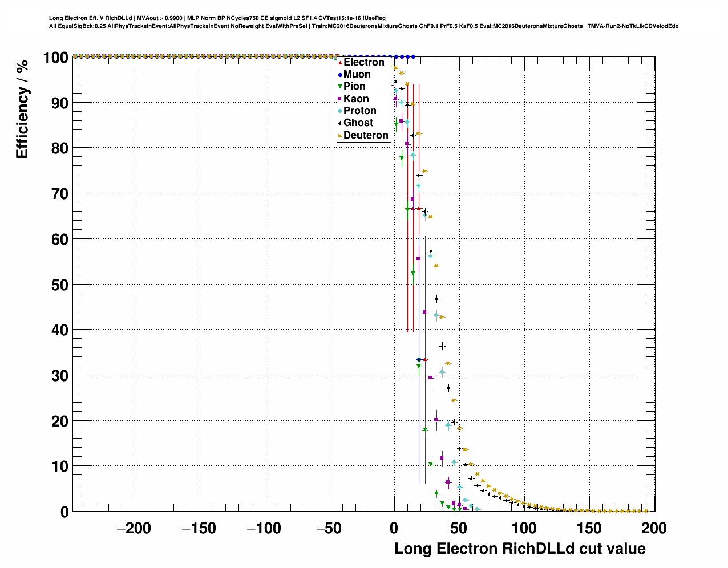Click the x-axis label 150
The width and height of the screenshot is (728, 568).
click(589, 528)
